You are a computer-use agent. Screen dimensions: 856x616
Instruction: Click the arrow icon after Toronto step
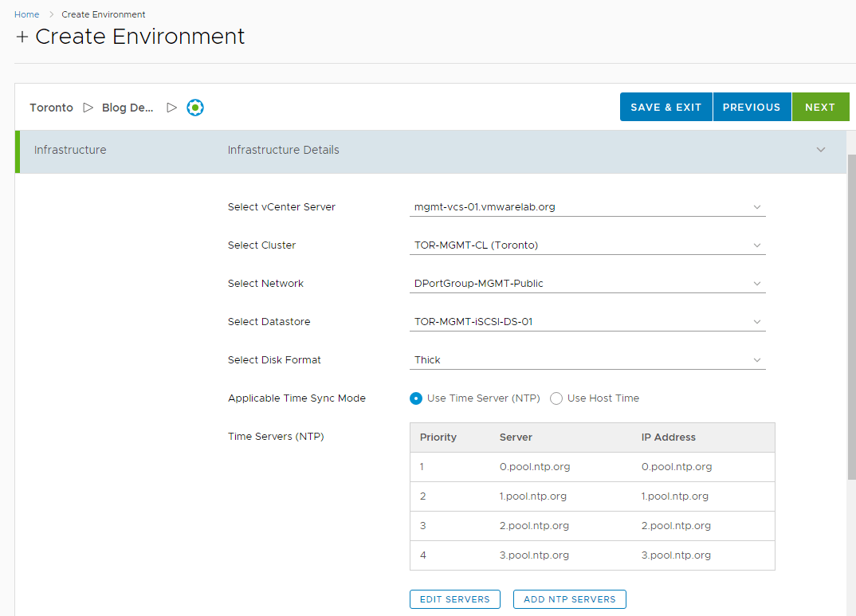click(88, 108)
